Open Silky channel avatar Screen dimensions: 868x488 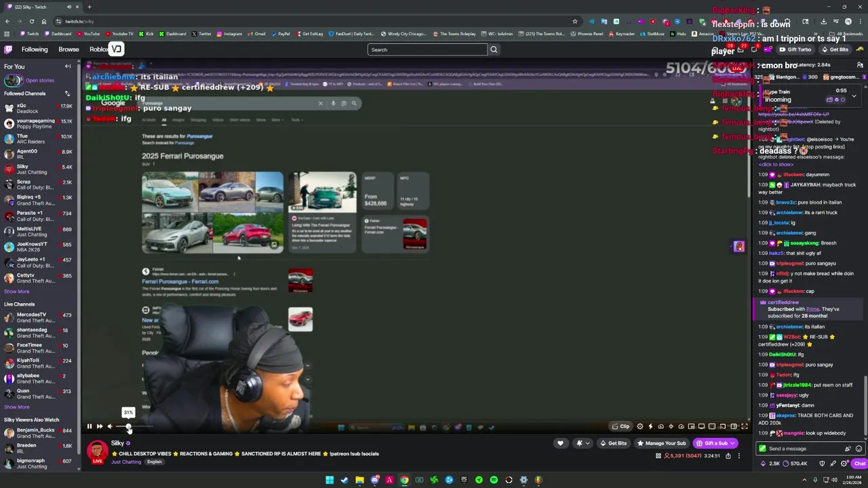click(x=98, y=451)
